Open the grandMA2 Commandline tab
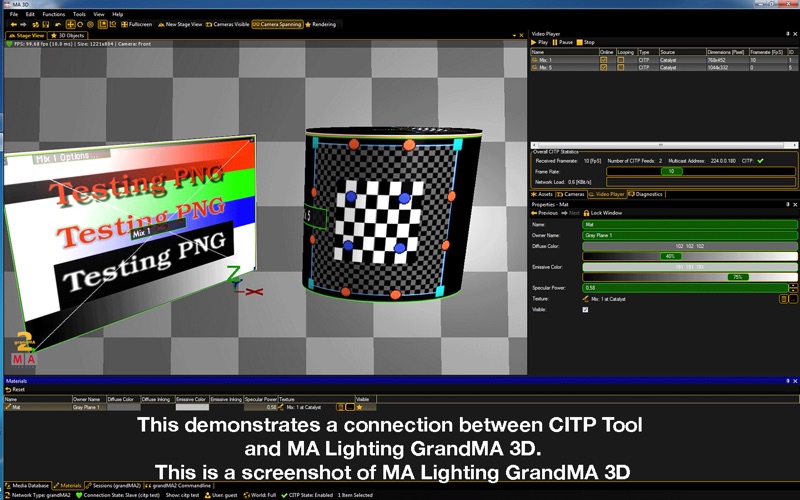800x500 pixels. (x=178, y=486)
